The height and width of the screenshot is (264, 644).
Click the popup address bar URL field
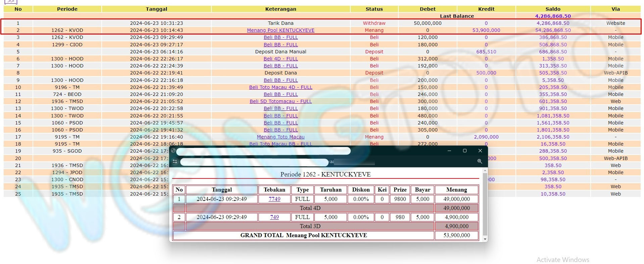click(x=254, y=162)
